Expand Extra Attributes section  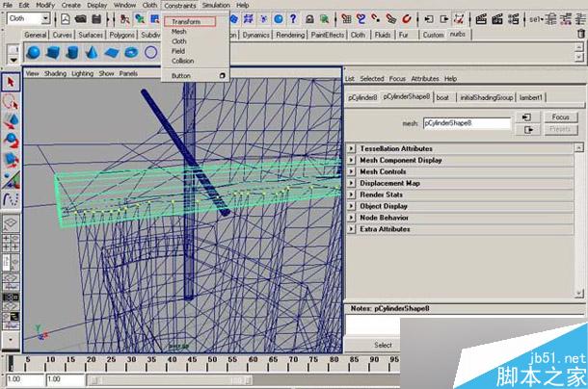pyautogui.click(x=351, y=228)
